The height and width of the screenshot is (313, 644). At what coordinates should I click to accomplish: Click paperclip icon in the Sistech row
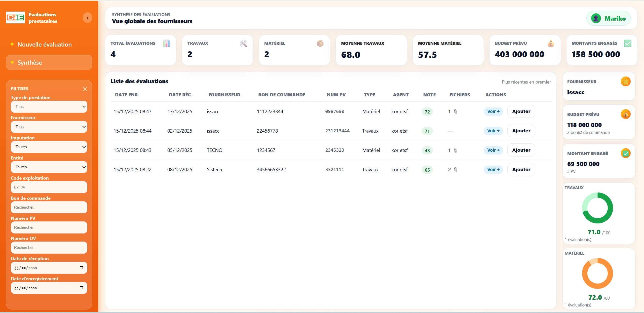pos(456,170)
